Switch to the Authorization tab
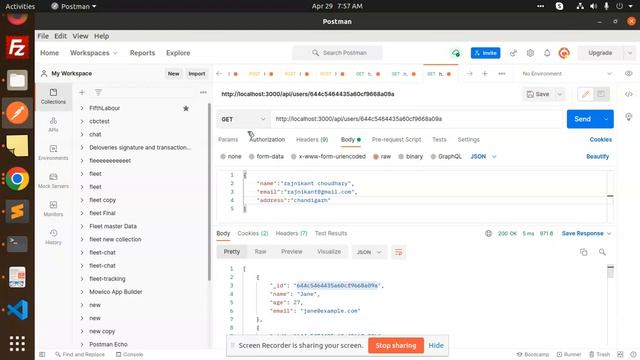This screenshot has height=360, width=640. (267, 140)
